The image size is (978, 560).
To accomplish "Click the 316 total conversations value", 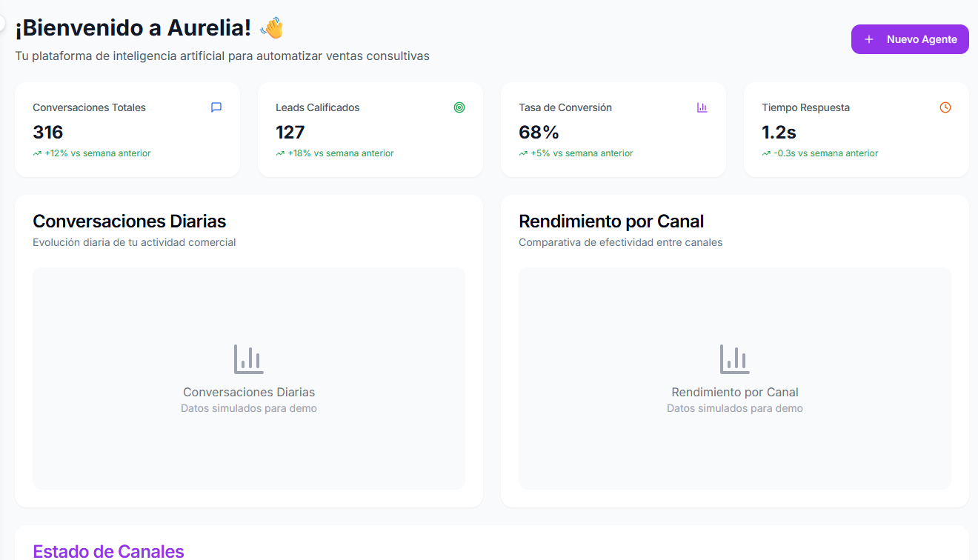I will pos(48,133).
